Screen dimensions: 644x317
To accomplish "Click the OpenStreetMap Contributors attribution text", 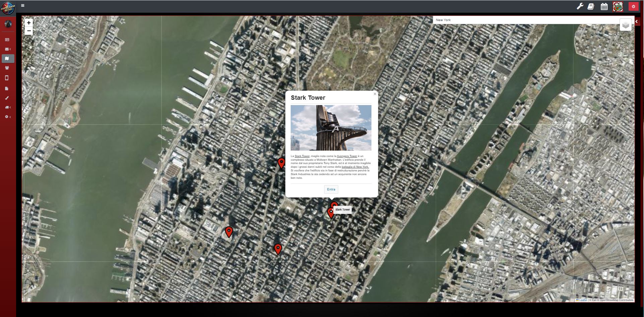I will coord(616,300).
